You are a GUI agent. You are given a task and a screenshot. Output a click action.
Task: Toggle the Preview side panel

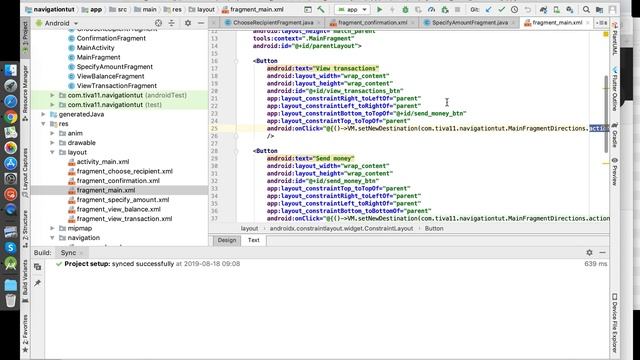tap(614, 171)
